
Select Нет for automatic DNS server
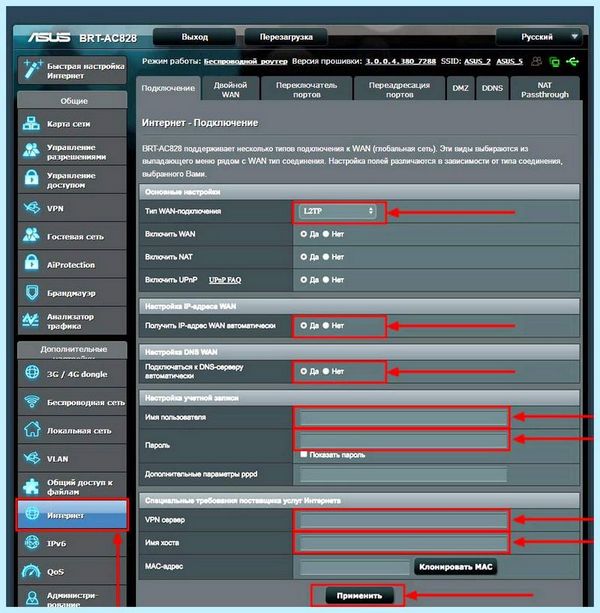pos(326,371)
